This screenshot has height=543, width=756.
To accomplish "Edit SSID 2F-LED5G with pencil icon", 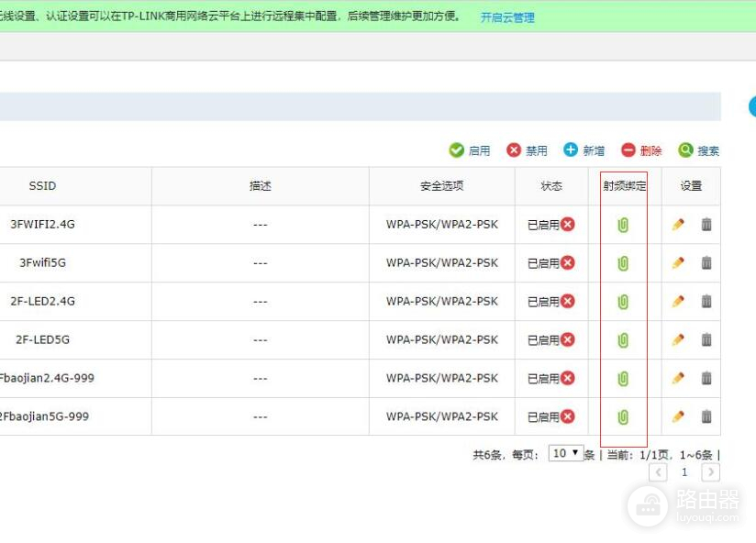I will (677, 339).
